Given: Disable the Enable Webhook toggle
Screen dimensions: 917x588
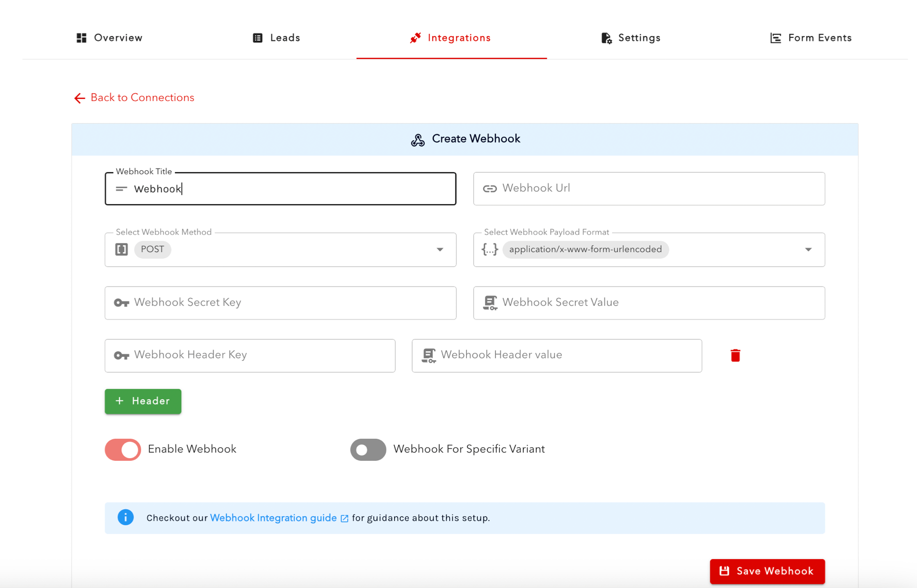Looking at the screenshot, I should click(123, 449).
